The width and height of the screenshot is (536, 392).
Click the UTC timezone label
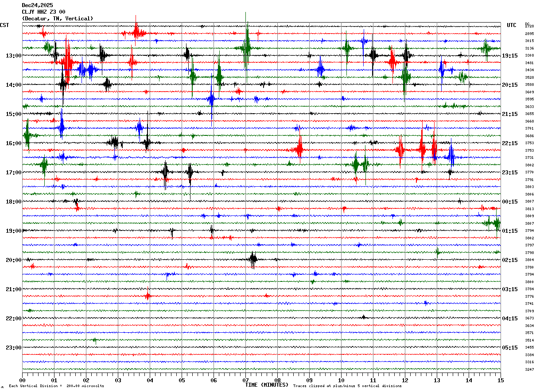coord(512,25)
